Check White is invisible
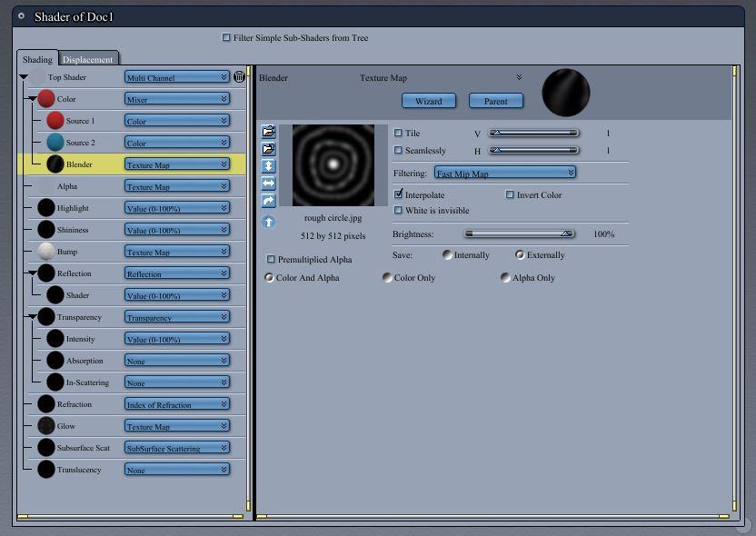The image size is (756, 536). (x=398, y=210)
